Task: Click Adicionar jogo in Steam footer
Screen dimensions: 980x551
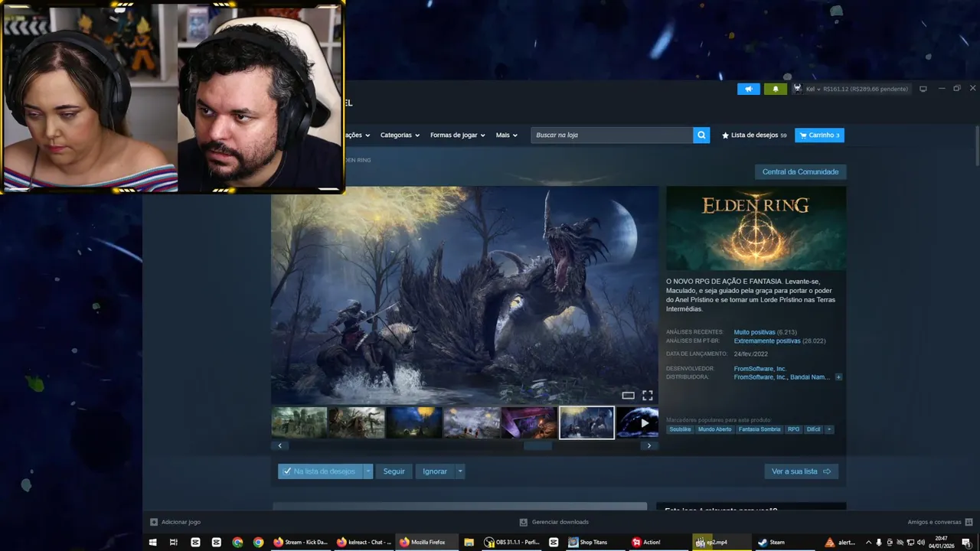Action: (x=175, y=522)
